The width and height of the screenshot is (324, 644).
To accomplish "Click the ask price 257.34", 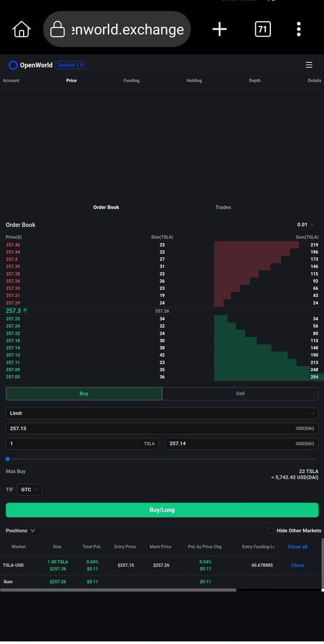I will [x=13, y=281].
